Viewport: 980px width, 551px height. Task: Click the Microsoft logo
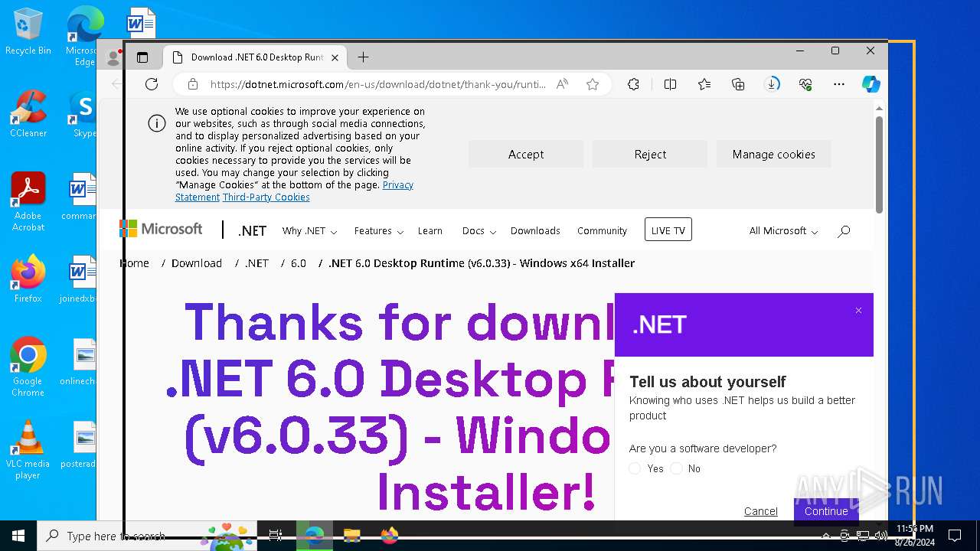point(161,229)
